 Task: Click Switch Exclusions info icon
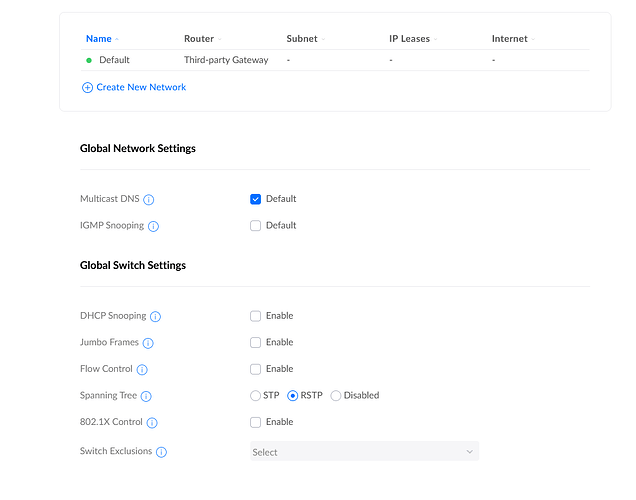click(x=161, y=452)
